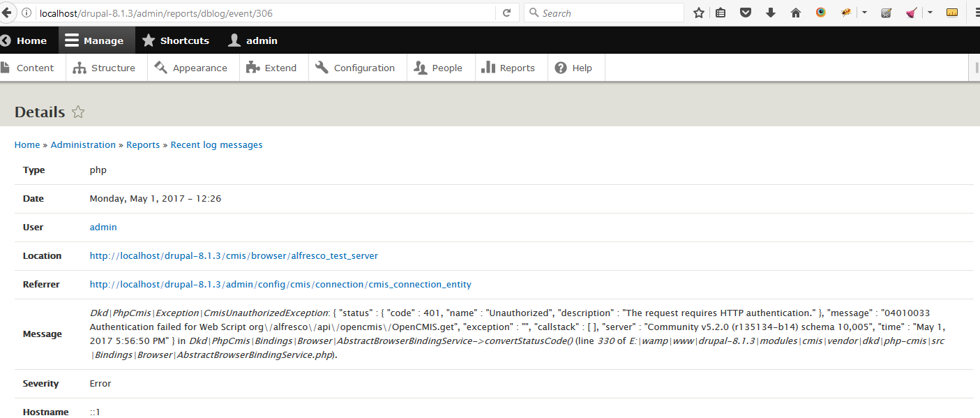Image resolution: width=980 pixels, height=418 pixels.
Task: Expand the broom cleaner dropdown arrow
Action: click(930, 13)
